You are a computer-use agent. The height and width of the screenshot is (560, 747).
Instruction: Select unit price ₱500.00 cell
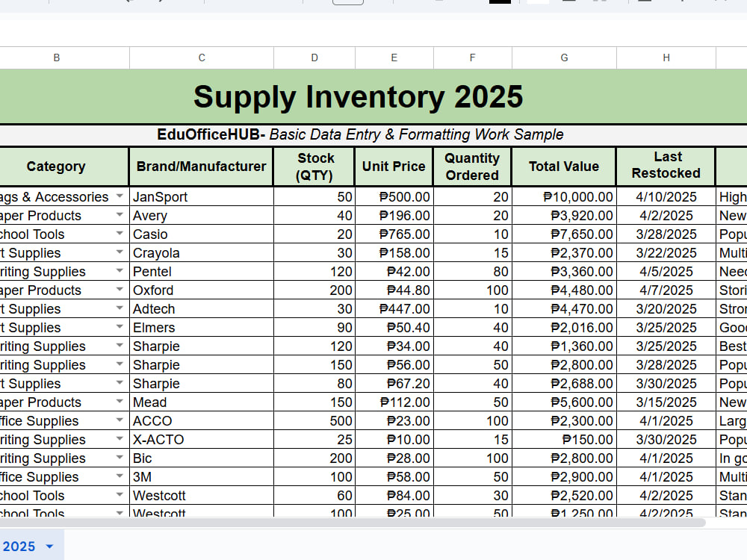click(x=394, y=196)
